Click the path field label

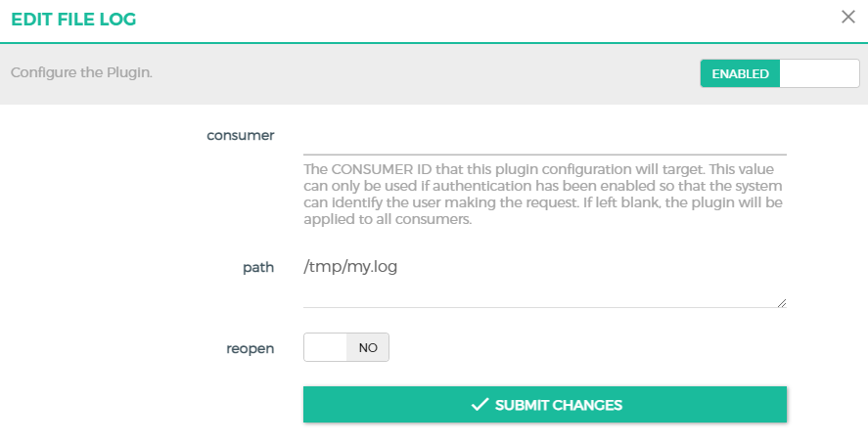click(x=257, y=267)
